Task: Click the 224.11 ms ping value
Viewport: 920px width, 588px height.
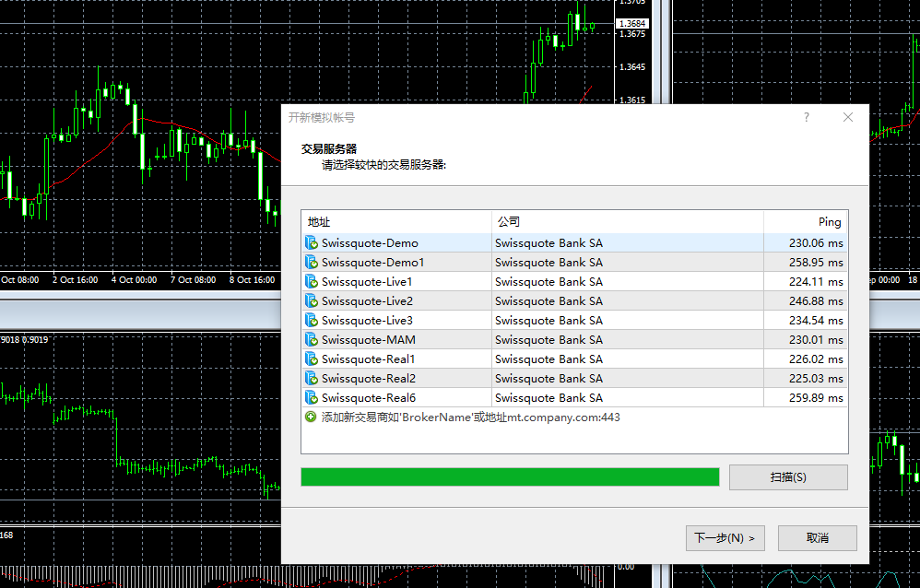Action: point(816,282)
